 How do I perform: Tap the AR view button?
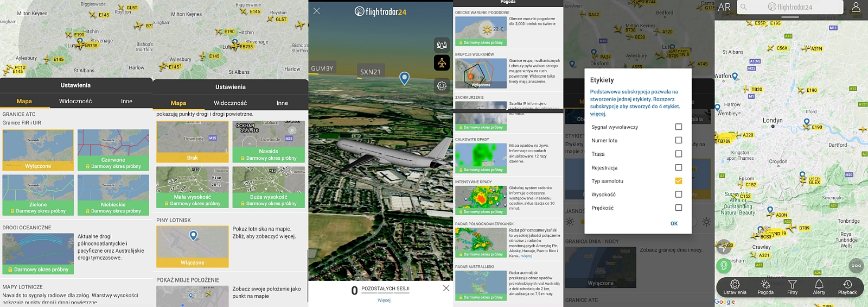pos(724,7)
